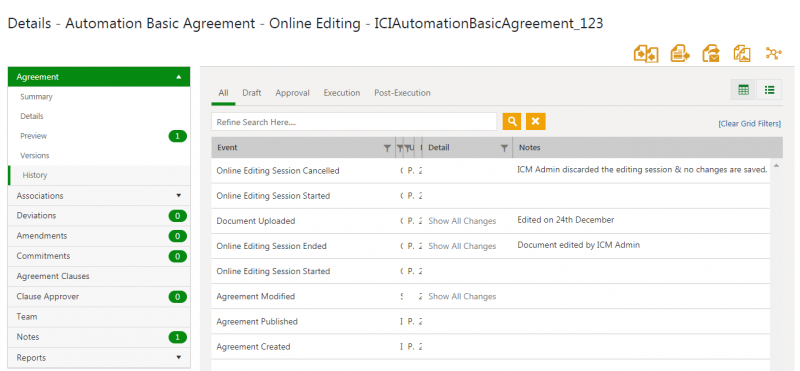Click Show All Changes for Agreement Modified
This screenshot has width=800, height=371.
click(x=462, y=296)
